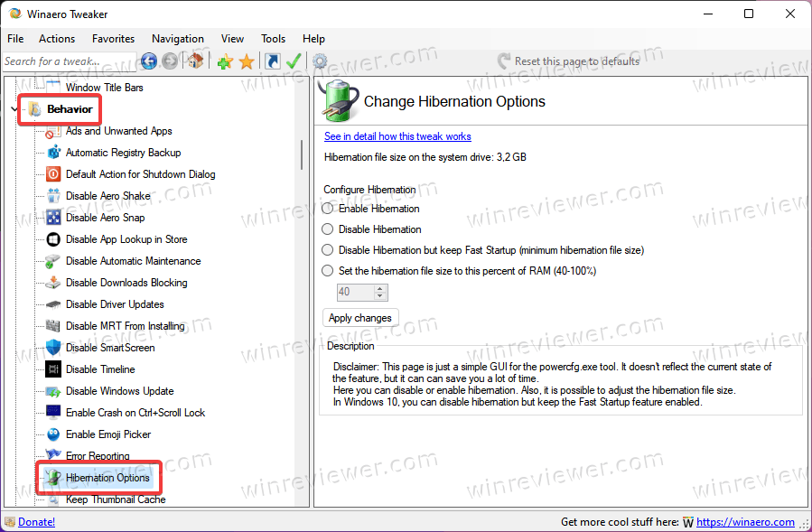Choose Disable Hibernation but keep Fast Startup
Image resolution: width=812 pixels, height=532 pixels.
click(x=327, y=250)
